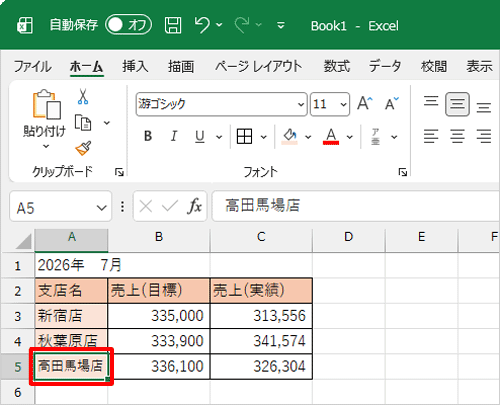The image size is (500, 405).
Task: Click the Cut scissors icon
Action: coord(83,97)
